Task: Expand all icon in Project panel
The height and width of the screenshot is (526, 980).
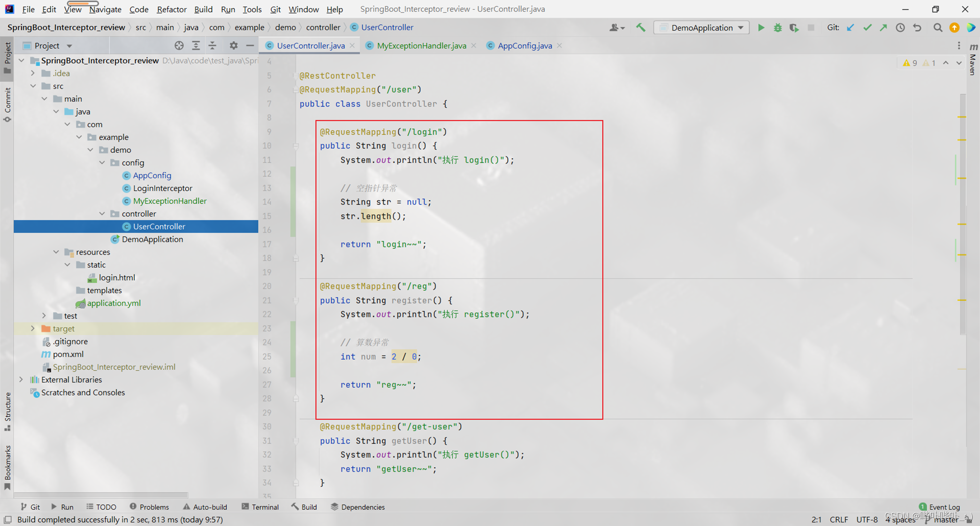Action: click(196, 46)
